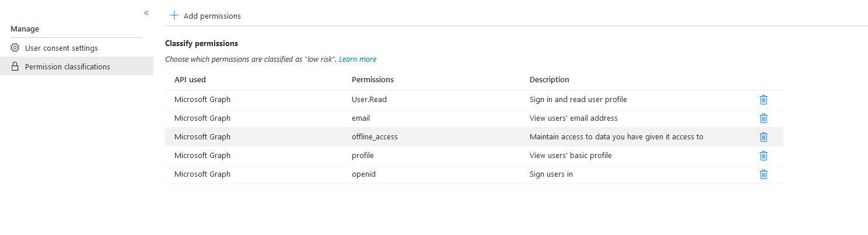Image resolution: width=868 pixels, height=235 pixels.
Task: Select the offline_access permission name
Action: (374, 137)
